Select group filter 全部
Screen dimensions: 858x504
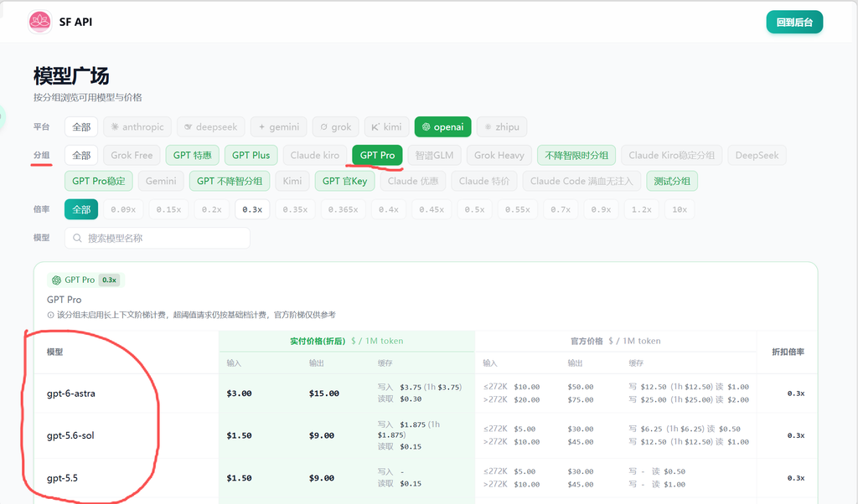click(81, 155)
